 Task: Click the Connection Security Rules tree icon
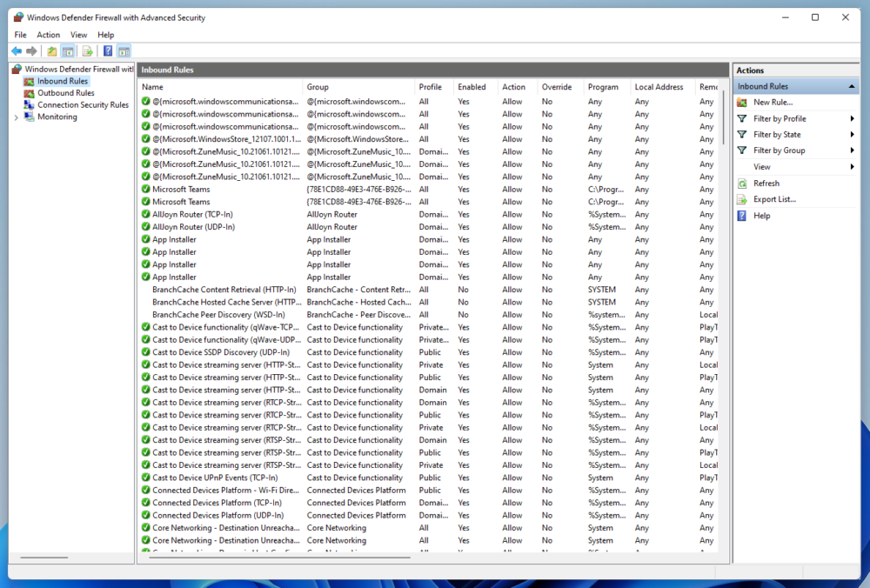[x=29, y=105]
